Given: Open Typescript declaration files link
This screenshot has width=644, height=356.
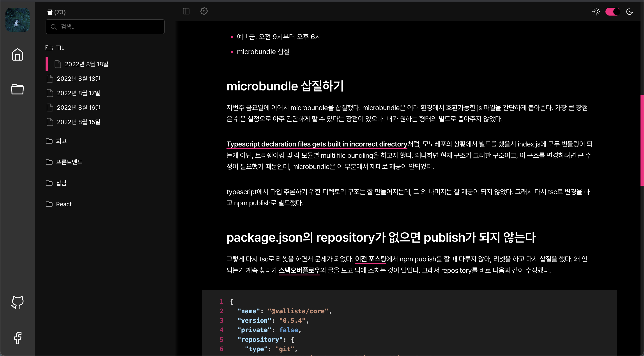Looking at the screenshot, I should tap(317, 144).
